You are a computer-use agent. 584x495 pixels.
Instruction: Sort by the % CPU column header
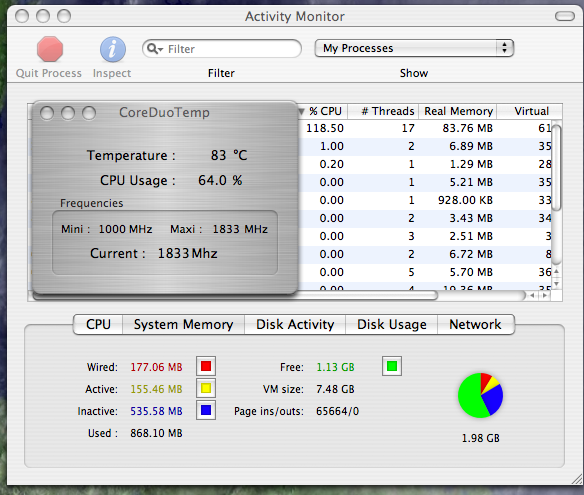323,111
